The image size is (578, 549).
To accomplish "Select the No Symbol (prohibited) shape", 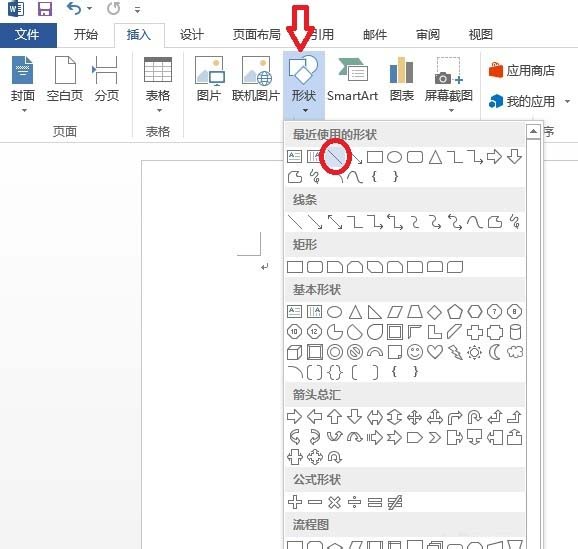I will (x=355, y=352).
